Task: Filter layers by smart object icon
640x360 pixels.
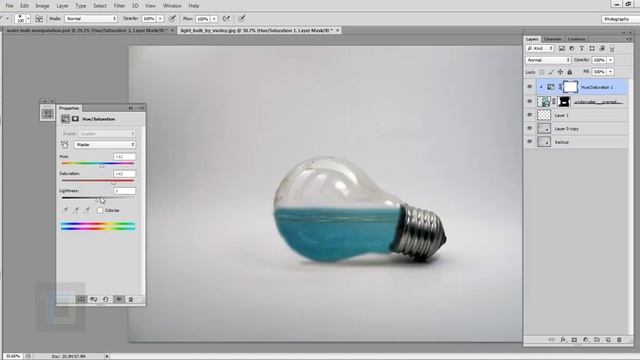Action: [x=602, y=49]
